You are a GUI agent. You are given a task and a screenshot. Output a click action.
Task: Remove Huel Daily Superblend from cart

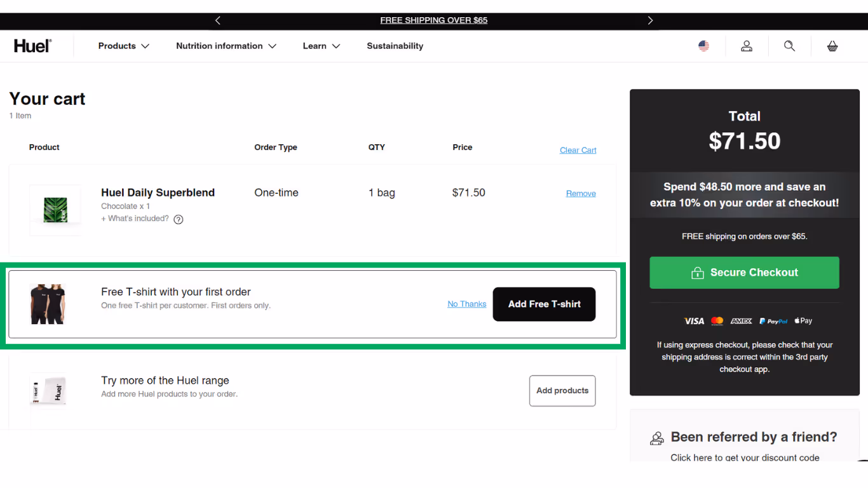coord(581,193)
